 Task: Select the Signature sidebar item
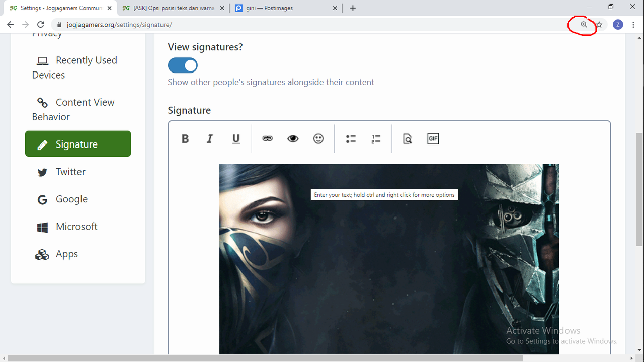[78, 144]
